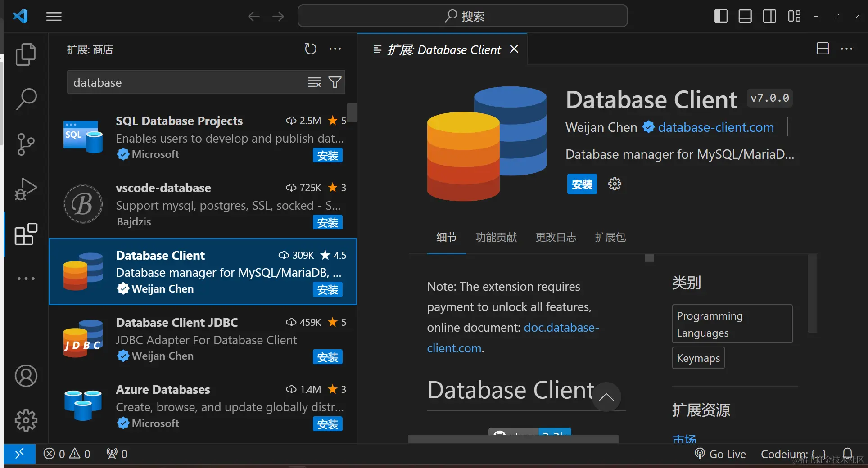Screen dimensions: 868x468
Task: Install Database Client JDBC extension
Action: click(x=327, y=357)
